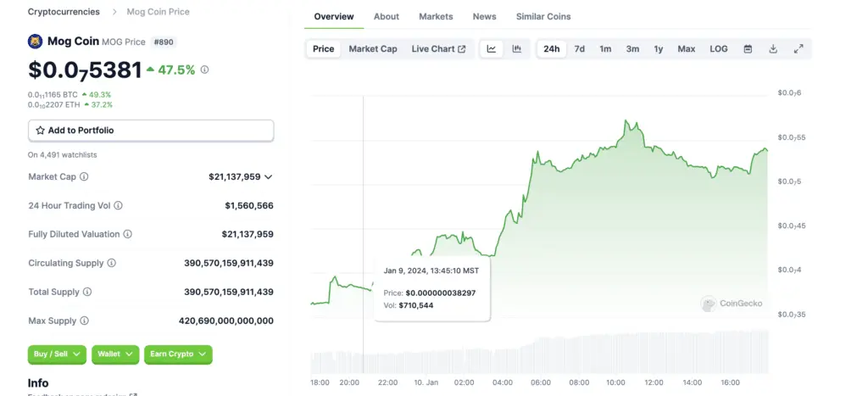Image resolution: width=868 pixels, height=396 pixels.
Task: Click the 0.0₁₀2207 ETH price line
Action: click(70, 104)
